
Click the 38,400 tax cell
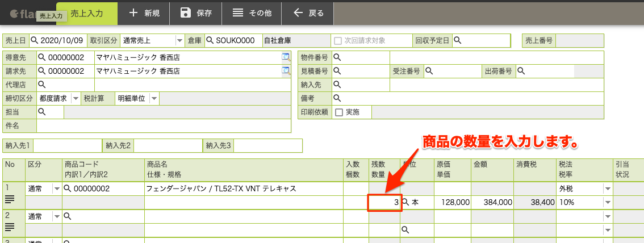point(535,202)
